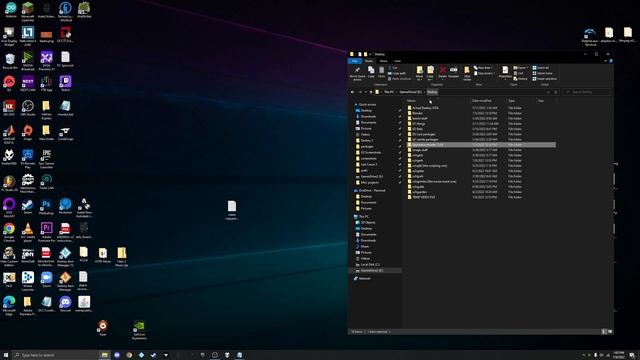The width and height of the screenshot is (640, 360).
Task: Click Invert selection in the ribbon
Action: point(544,79)
